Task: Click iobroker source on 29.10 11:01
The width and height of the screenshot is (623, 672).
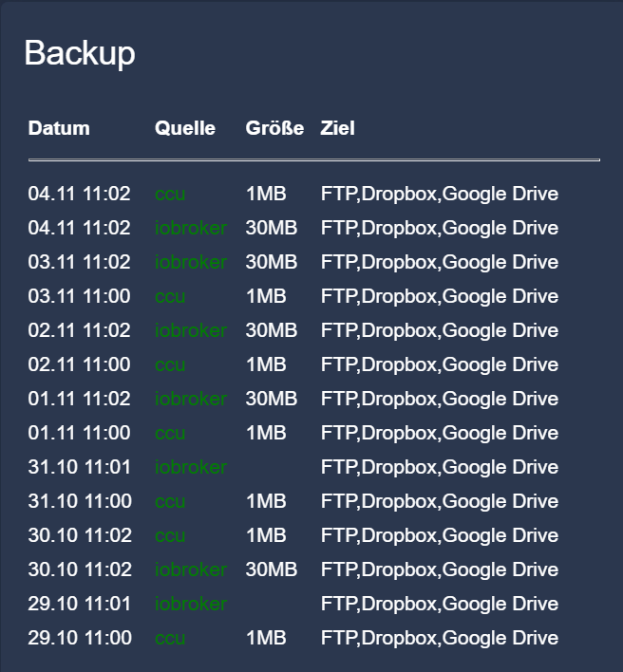Action: pyautogui.click(x=191, y=604)
